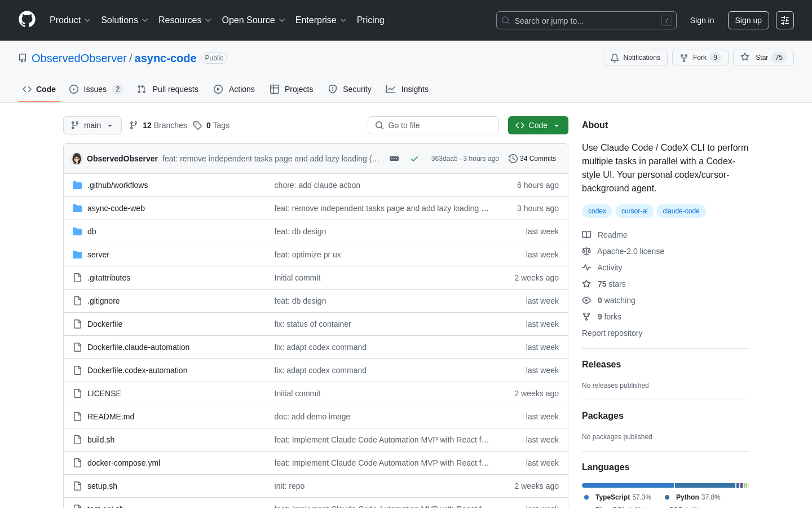The height and width of the screenshot is (508, 812).
Task: Open the command palette settings icon
Action: (x=785, y=20)
